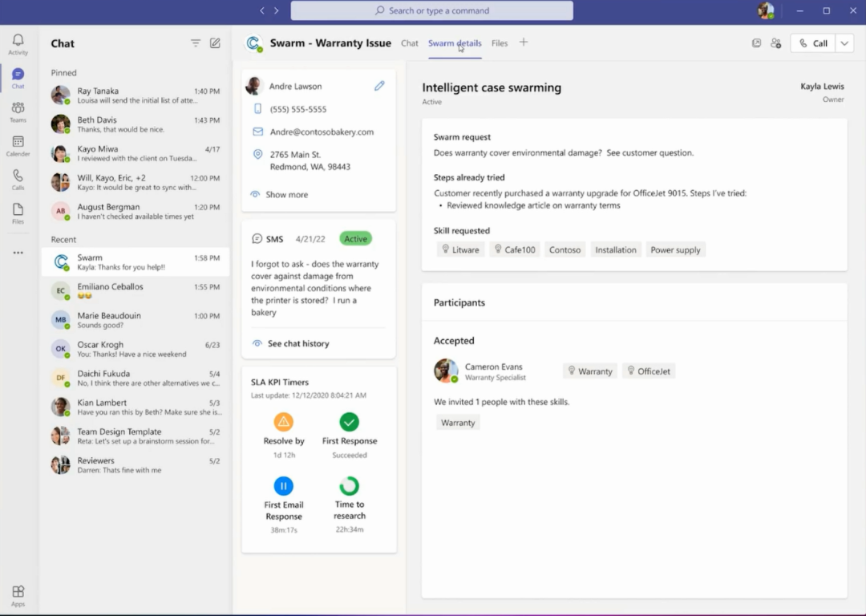
Task: Click the search or type a command box
Action: [432, 10]
